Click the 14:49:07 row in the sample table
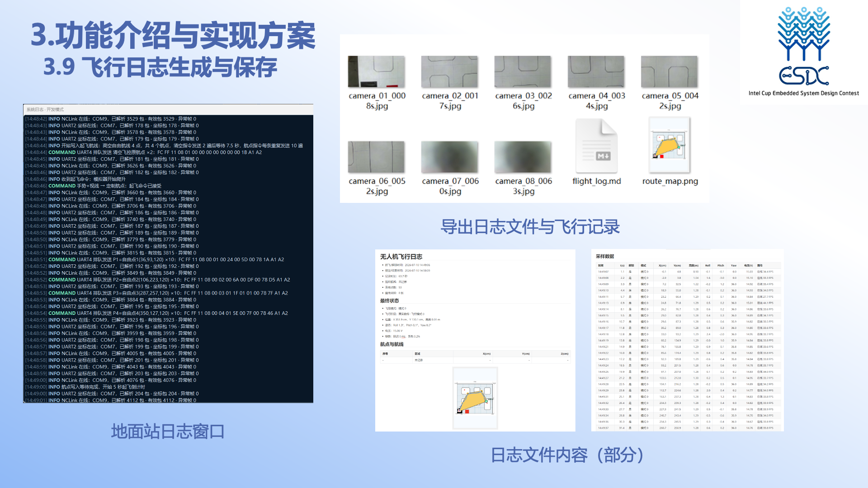Screen dimensions: 868x488 tap(688, 272)
